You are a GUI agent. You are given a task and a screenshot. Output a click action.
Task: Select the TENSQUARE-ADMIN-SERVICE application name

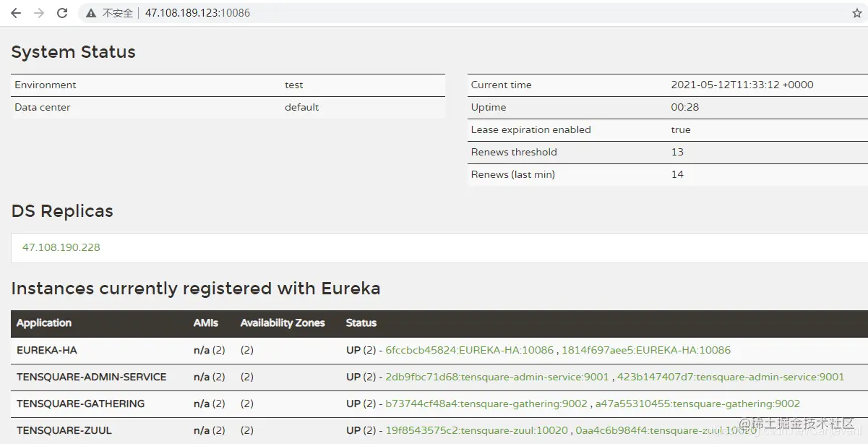pyautogui.click(x=92, y=377)
